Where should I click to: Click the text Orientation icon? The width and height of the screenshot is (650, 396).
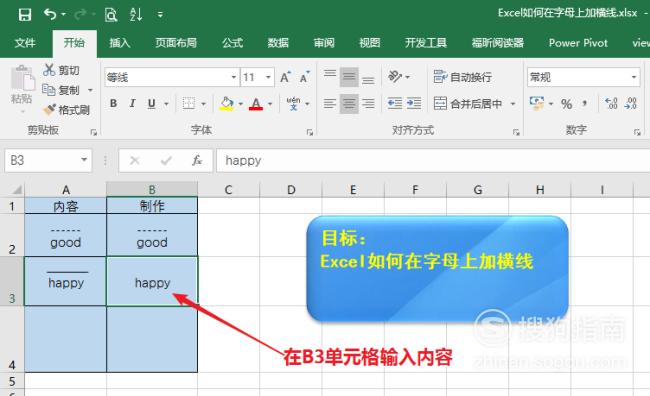(394, 77)
